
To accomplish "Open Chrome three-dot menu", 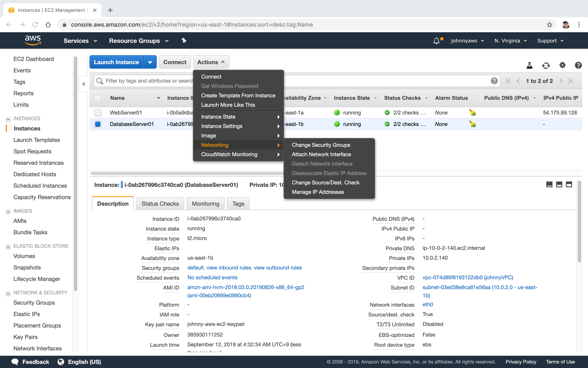I will tap(579, 25).
